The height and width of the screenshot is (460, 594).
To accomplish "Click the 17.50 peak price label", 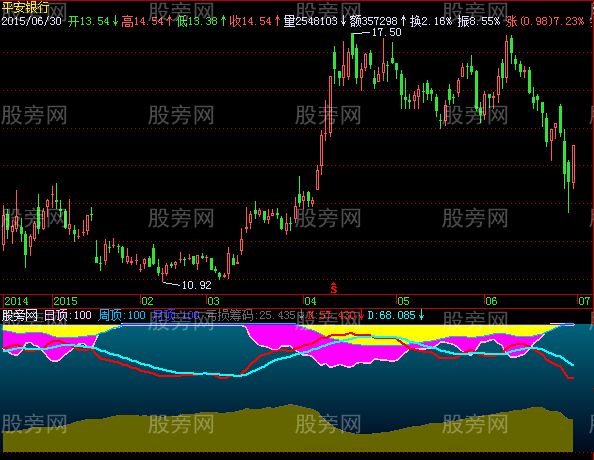I will [x=386, y=33].
